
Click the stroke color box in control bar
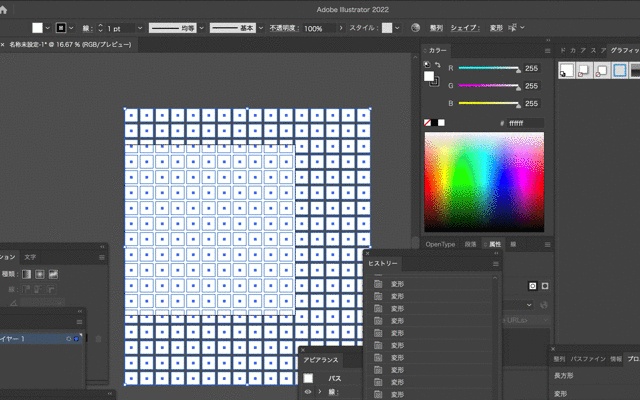pos(62,28)
